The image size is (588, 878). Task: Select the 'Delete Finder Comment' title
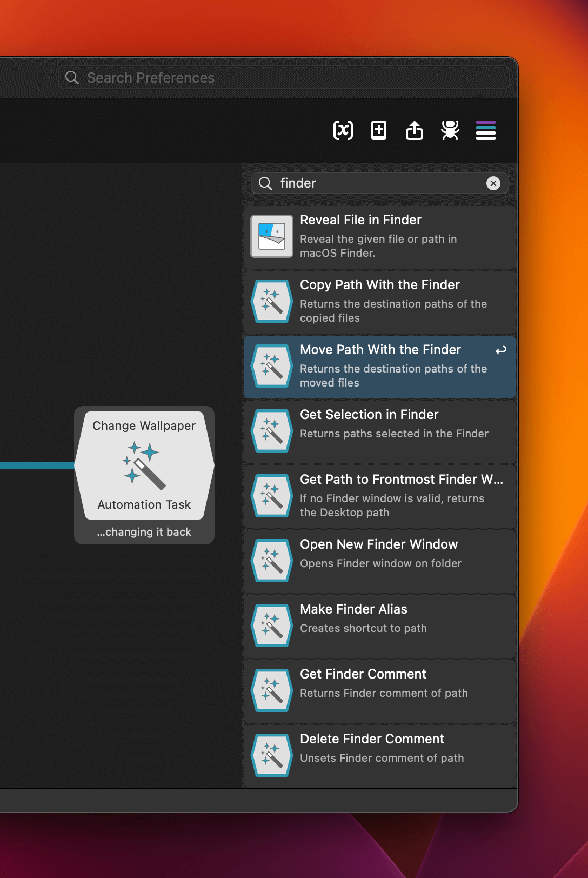(372, 739)
